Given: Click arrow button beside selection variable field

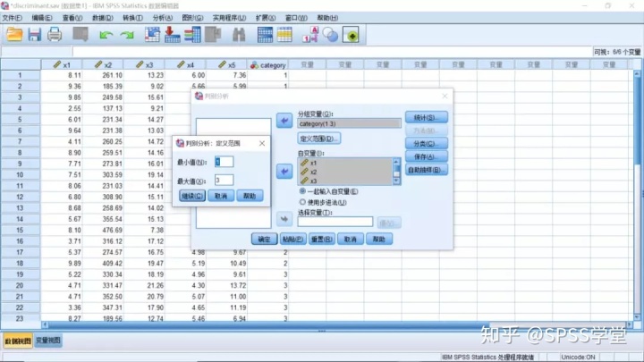Looking at the screenshot, I should point(284,219).
